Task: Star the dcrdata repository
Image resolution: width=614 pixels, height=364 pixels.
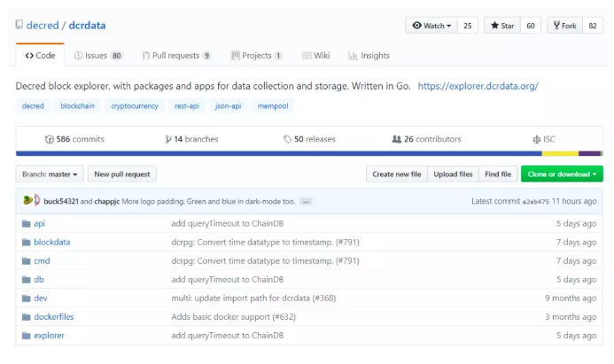Action: pos(502,26)
